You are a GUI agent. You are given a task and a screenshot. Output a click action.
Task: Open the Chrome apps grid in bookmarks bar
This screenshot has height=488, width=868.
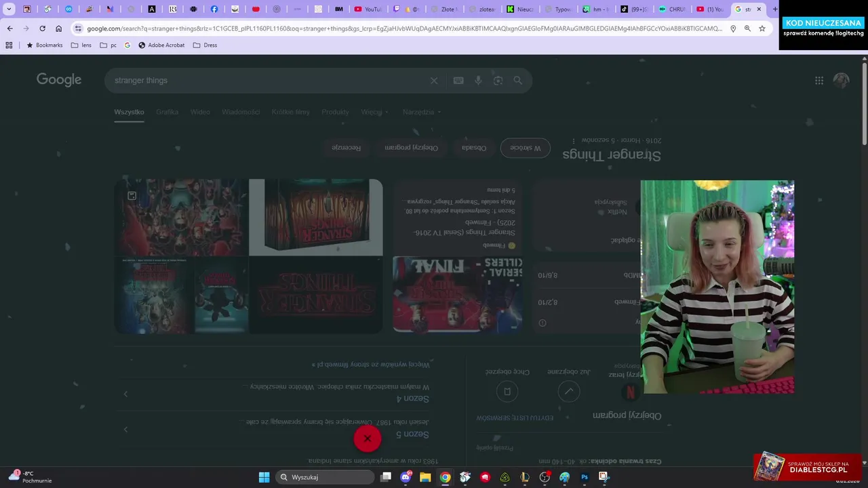pyautogui.click(x=9, y=45)
